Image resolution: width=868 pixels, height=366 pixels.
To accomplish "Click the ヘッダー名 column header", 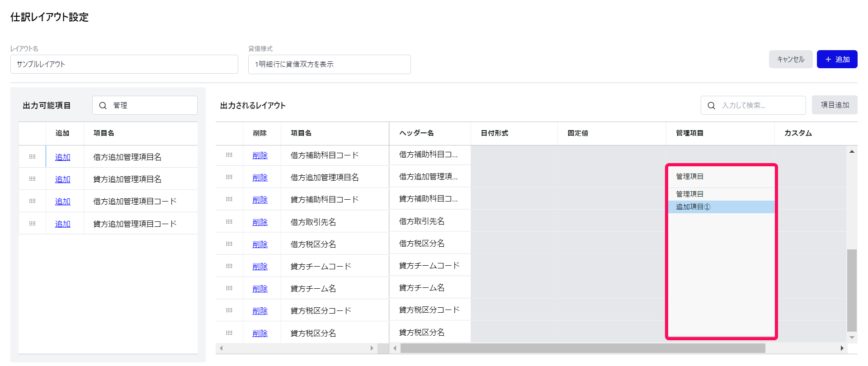I will tap(430, 133).
